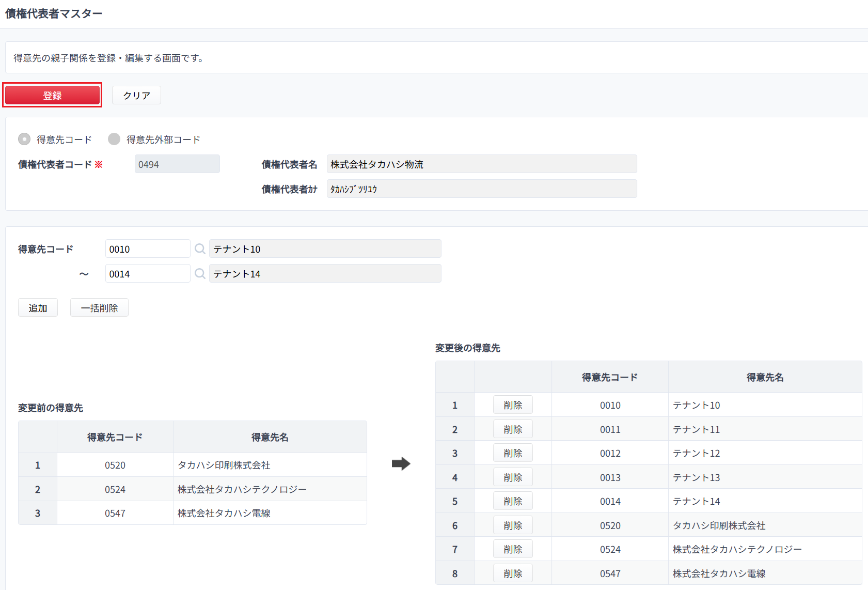
Task: Delete row 0013 テナント13
Action: (513, 477)
